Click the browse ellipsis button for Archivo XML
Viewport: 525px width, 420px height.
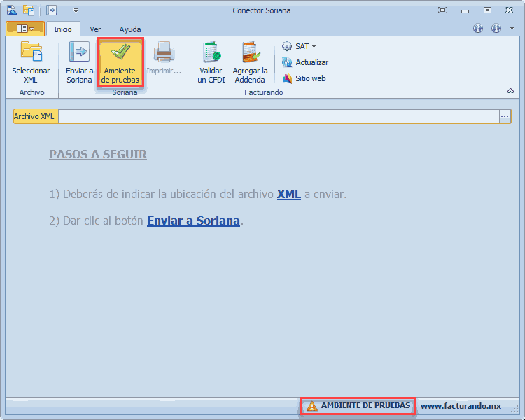(x=505, y=116)
